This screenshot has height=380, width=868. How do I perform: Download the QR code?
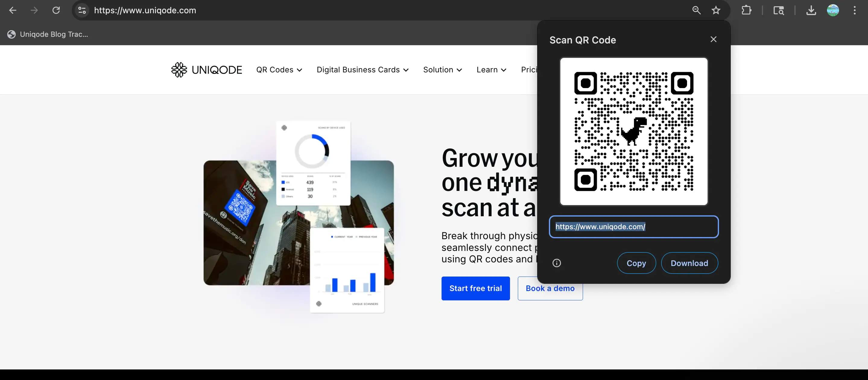point(689,263)
